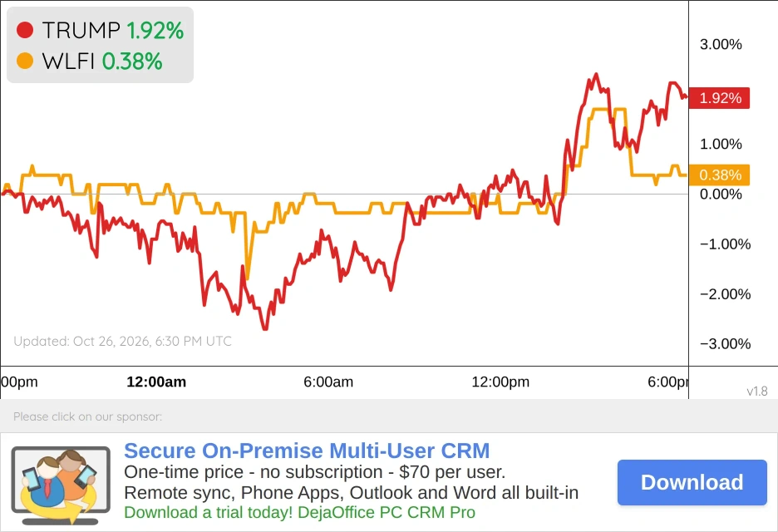Select the WLFI 0.38% legend entry

tap(89, 62)
